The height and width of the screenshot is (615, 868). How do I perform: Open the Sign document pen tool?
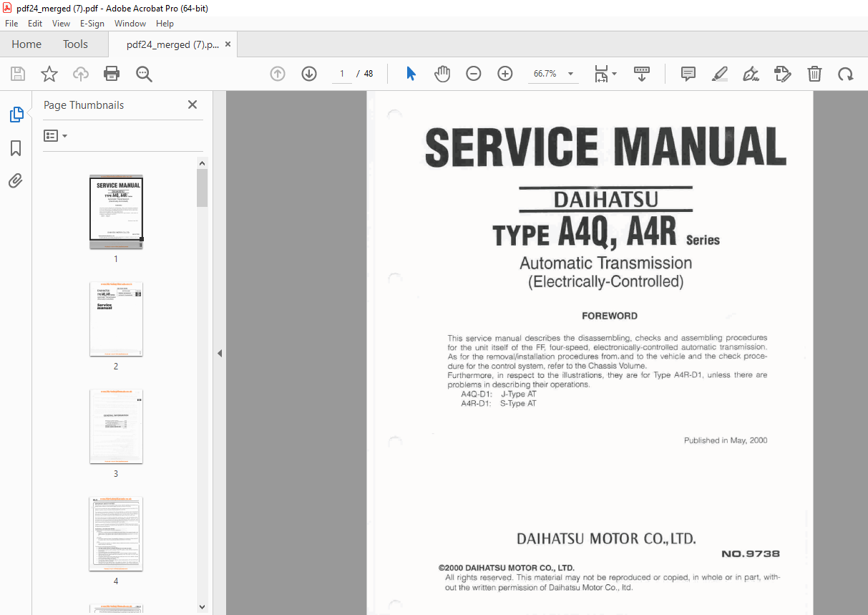(751, 74)
